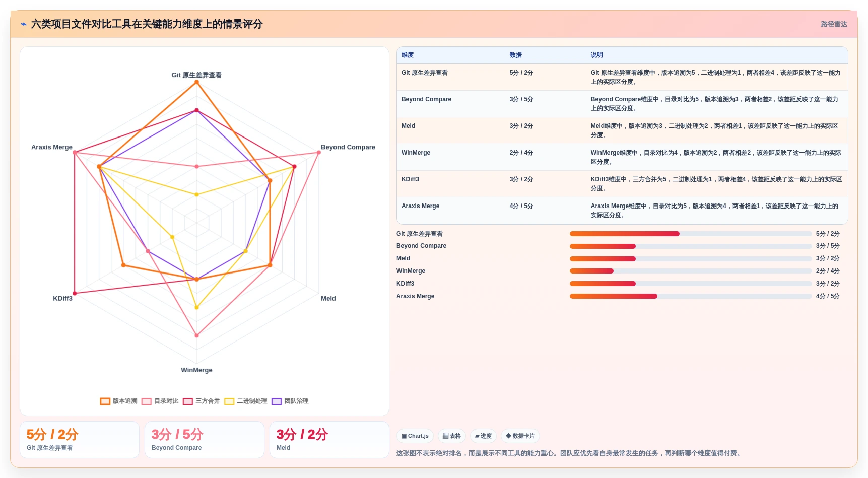
Task: Select Git 原生差异查看 table row name
Action: (425, 73)
